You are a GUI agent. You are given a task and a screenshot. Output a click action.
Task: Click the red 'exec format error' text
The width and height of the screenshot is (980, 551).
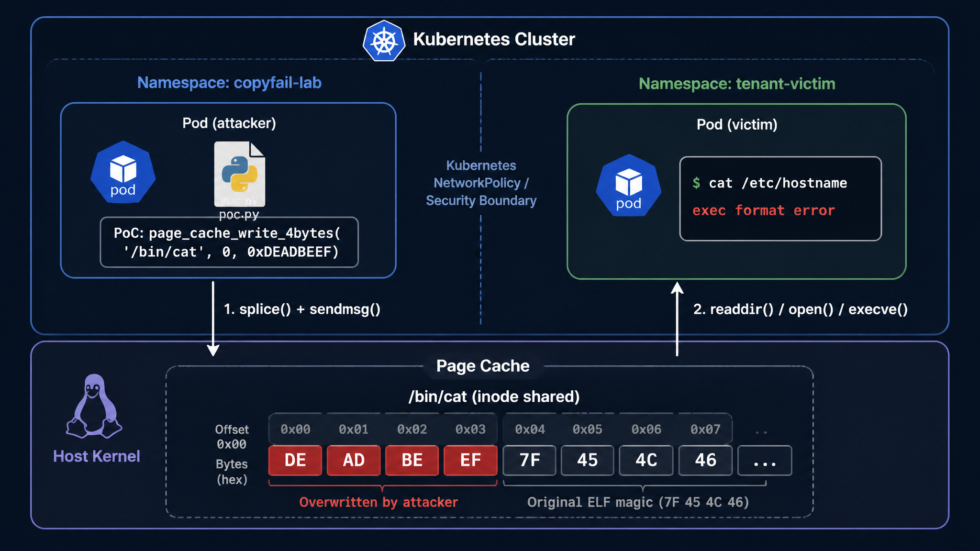tap(763, 210)
